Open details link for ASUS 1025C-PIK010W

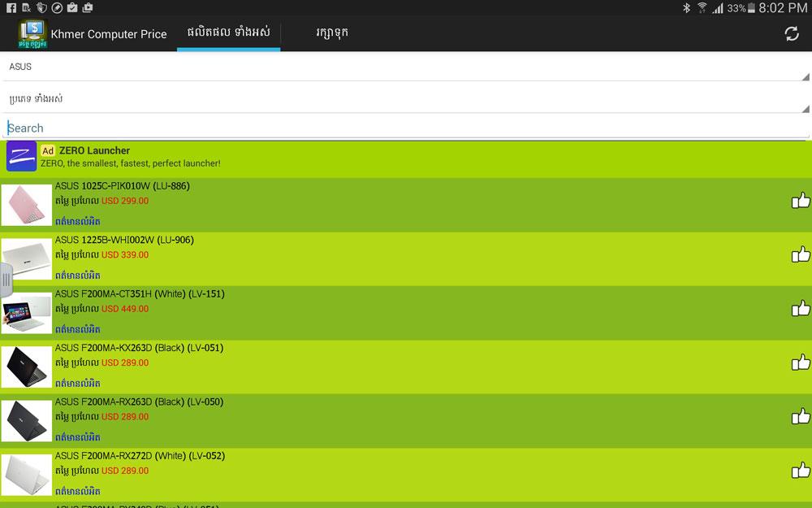78,221
